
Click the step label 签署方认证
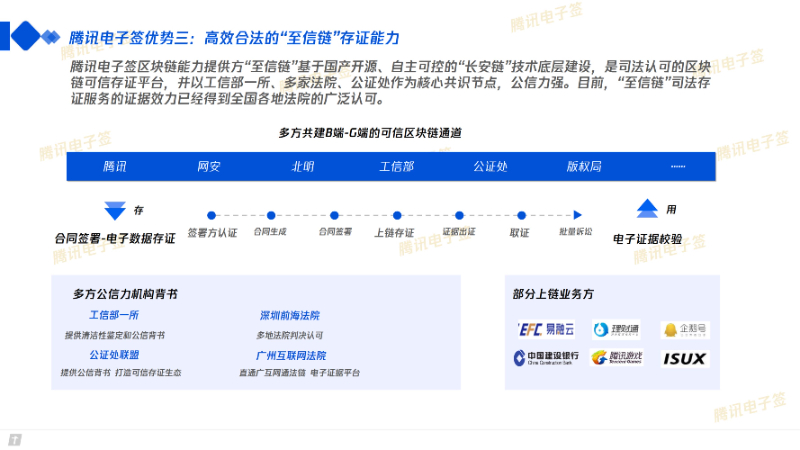[212, 233]
